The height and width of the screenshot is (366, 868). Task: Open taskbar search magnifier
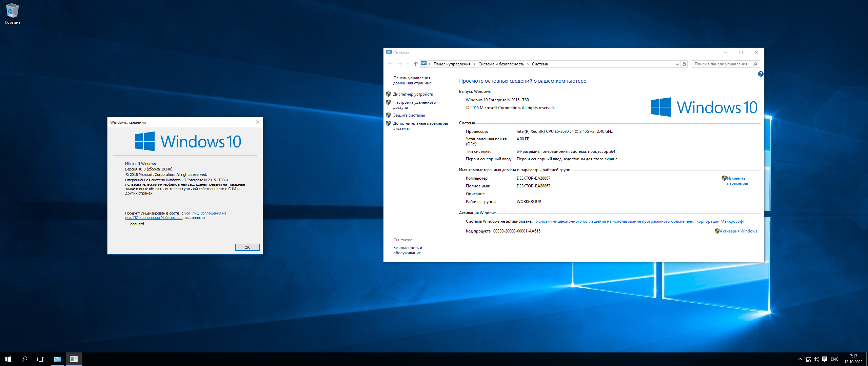[24, 359]
